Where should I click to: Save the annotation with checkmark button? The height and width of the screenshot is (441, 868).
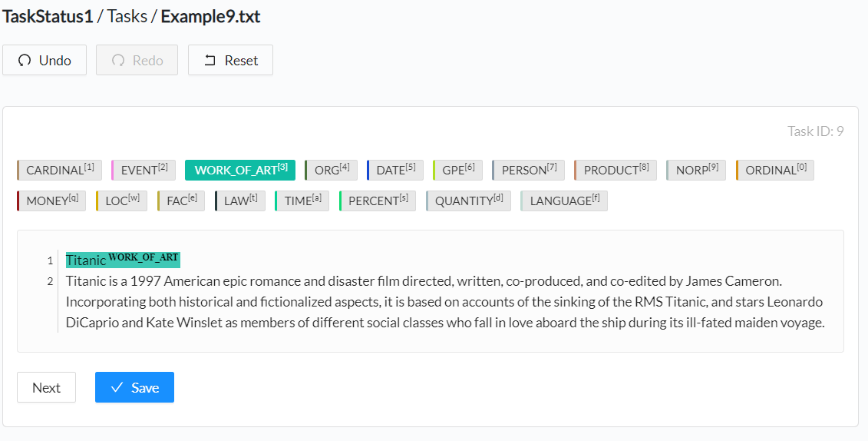click(134, 387)
